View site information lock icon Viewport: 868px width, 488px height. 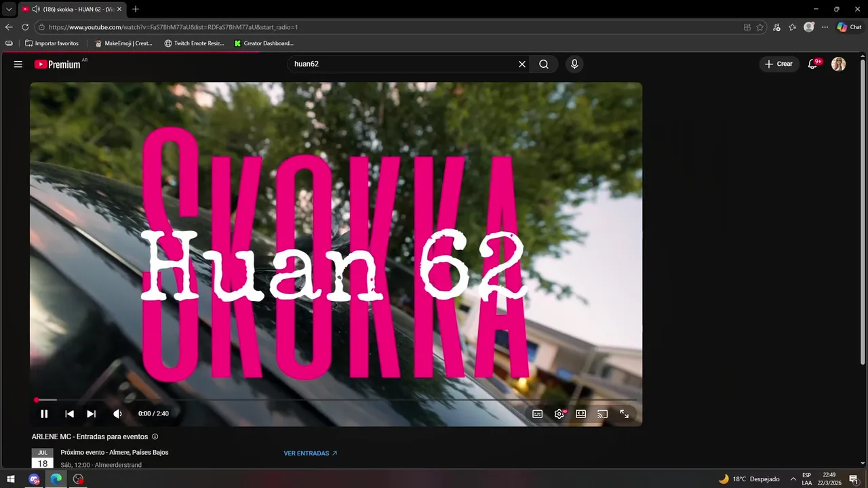41,27
